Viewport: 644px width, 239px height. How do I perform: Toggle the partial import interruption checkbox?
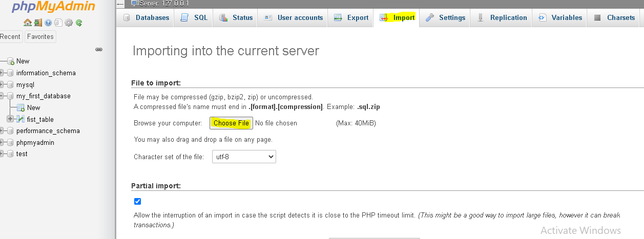pos(137,201)
